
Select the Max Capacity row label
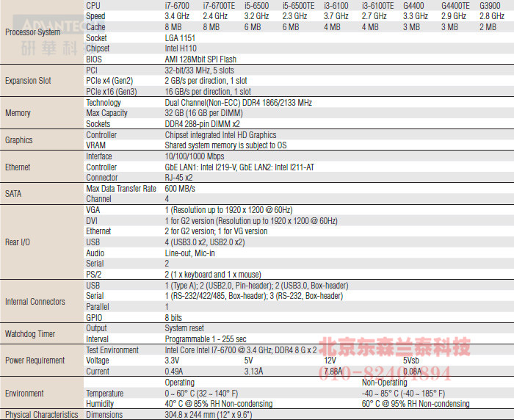106,113
